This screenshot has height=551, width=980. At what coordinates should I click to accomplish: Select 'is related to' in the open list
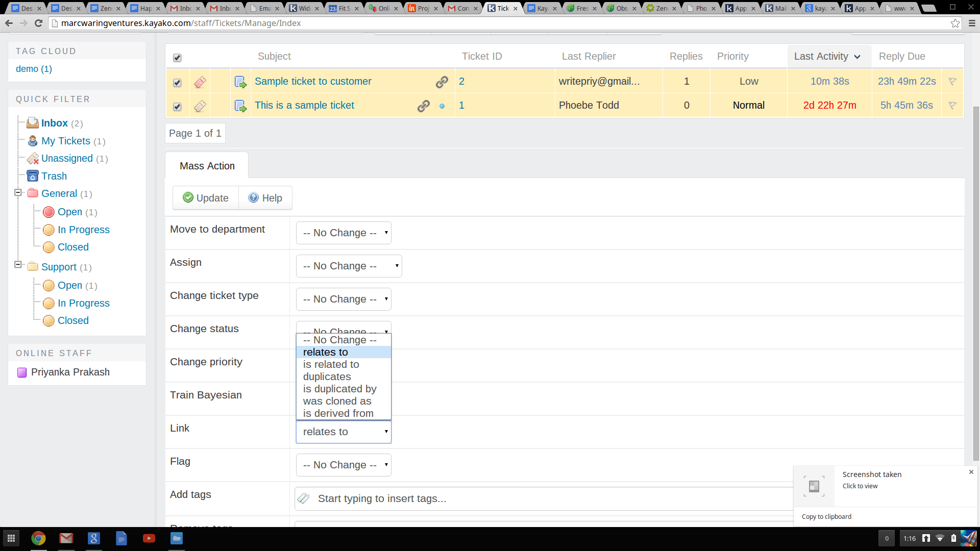344,364
